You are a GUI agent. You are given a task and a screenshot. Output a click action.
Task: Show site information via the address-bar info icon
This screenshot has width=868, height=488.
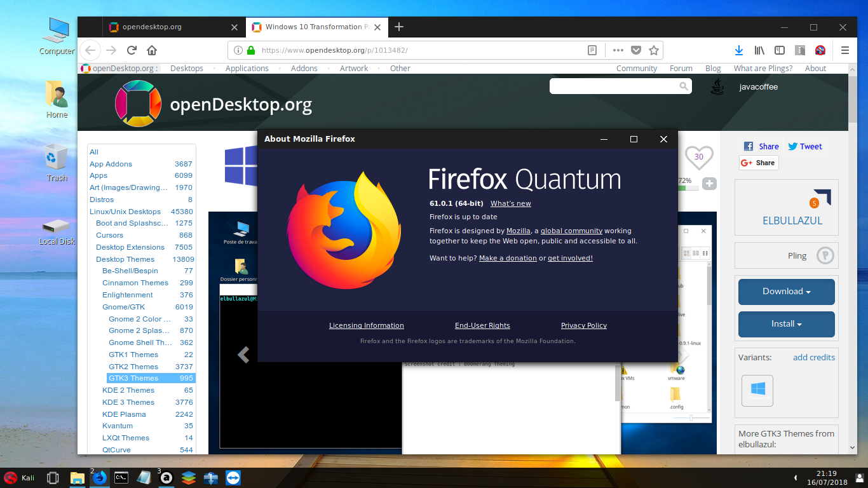tap(238, 50)
